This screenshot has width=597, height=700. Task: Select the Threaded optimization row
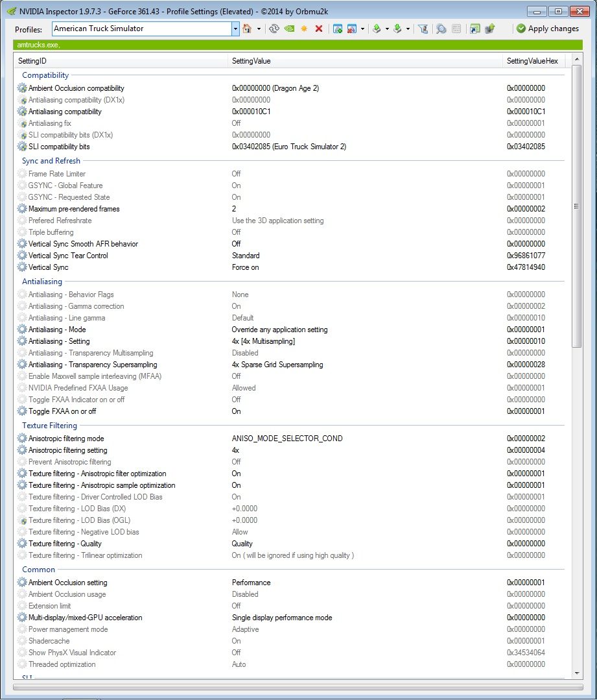pos(291,664)
